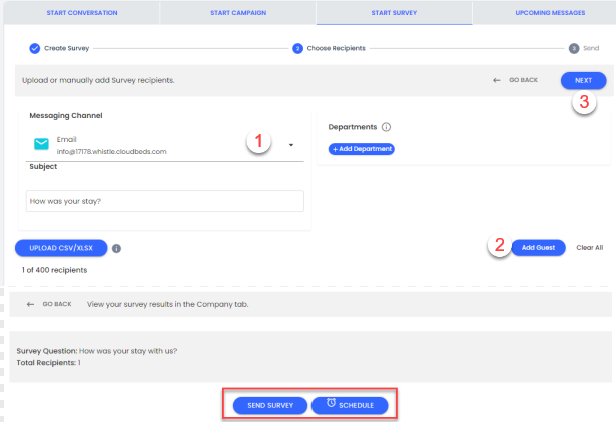Click the Add Department button

[x=362, y=149]
